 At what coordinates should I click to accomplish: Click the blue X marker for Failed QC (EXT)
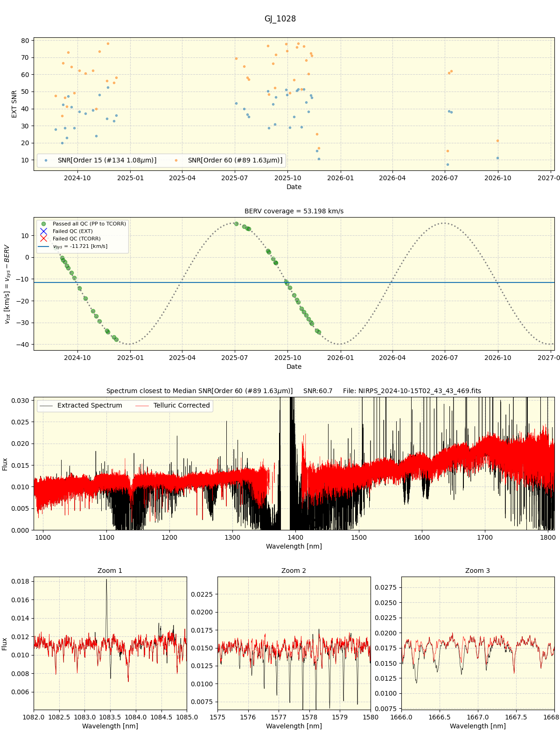[x=43, y=231]
